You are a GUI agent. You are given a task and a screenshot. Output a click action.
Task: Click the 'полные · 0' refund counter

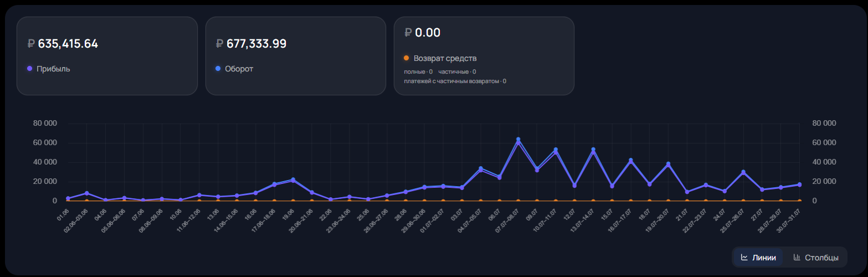pos(418,72)
